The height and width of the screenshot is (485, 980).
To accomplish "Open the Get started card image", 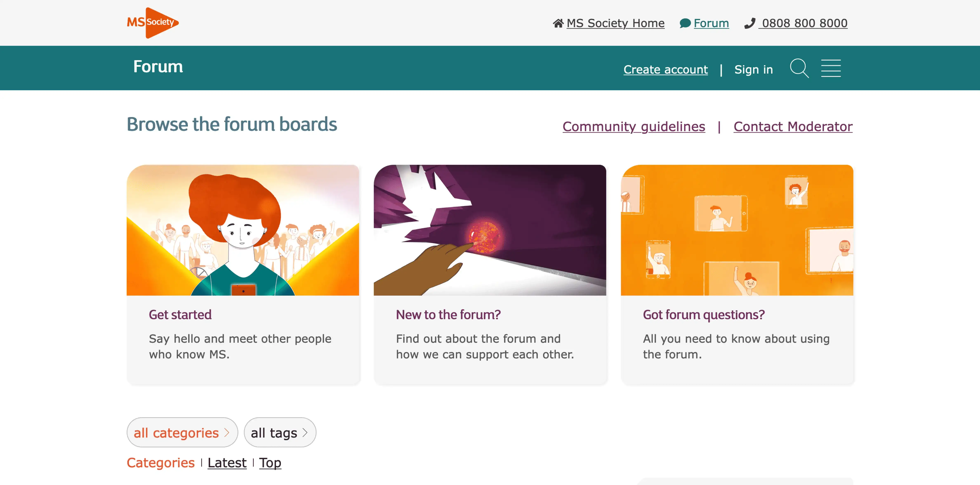I will click(243, 230).
